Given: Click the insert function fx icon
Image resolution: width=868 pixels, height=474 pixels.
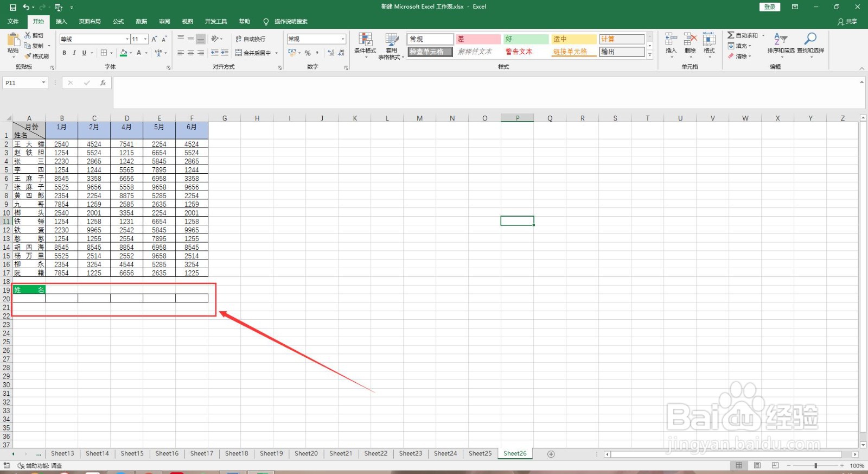Looking at the screenshot, I should coord(103,83).
